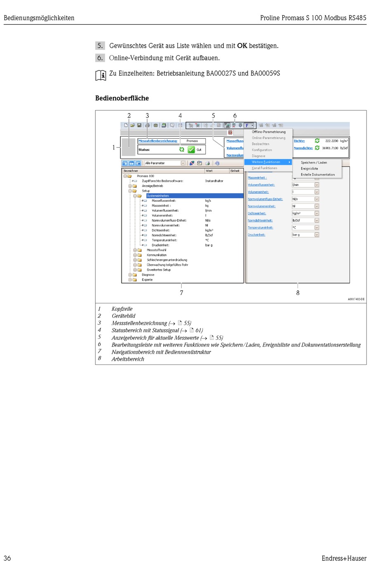Click the green refresh icon next to Status
This screenshot has width=392, height=565.
pos(182,150)
